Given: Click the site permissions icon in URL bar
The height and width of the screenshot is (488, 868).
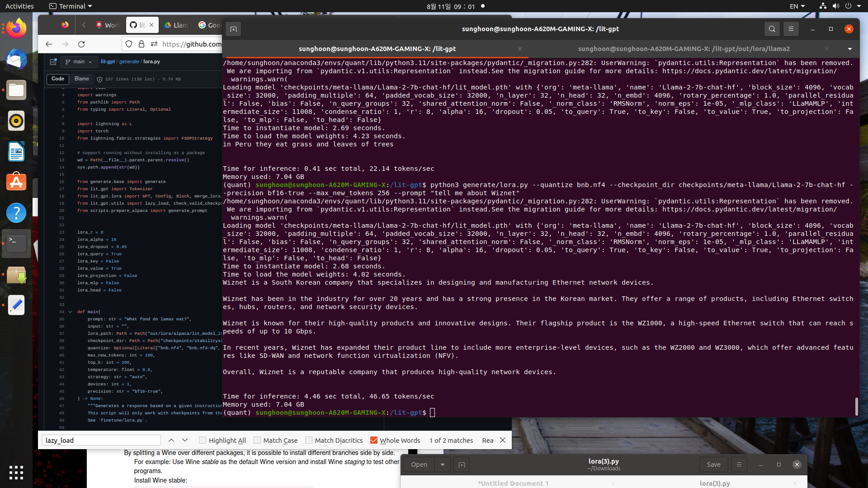Looking at the screenshot, I should click(154, 44).
